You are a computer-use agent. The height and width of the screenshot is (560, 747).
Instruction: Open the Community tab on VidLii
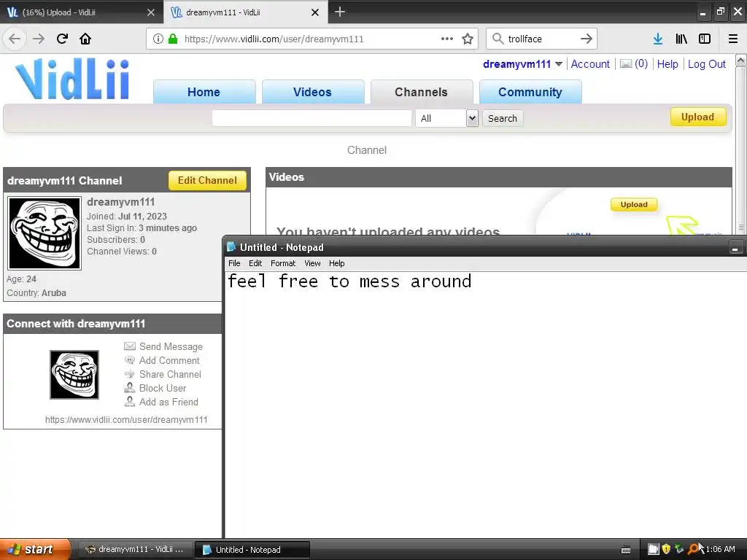click(x=530, y=92)
